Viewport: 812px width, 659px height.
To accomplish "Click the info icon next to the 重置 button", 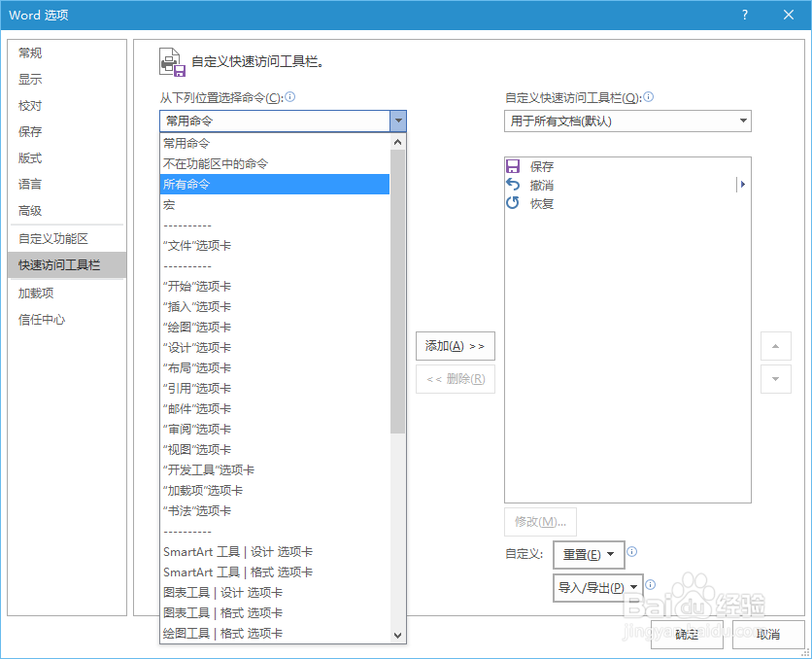I will (x=632, y=551).
